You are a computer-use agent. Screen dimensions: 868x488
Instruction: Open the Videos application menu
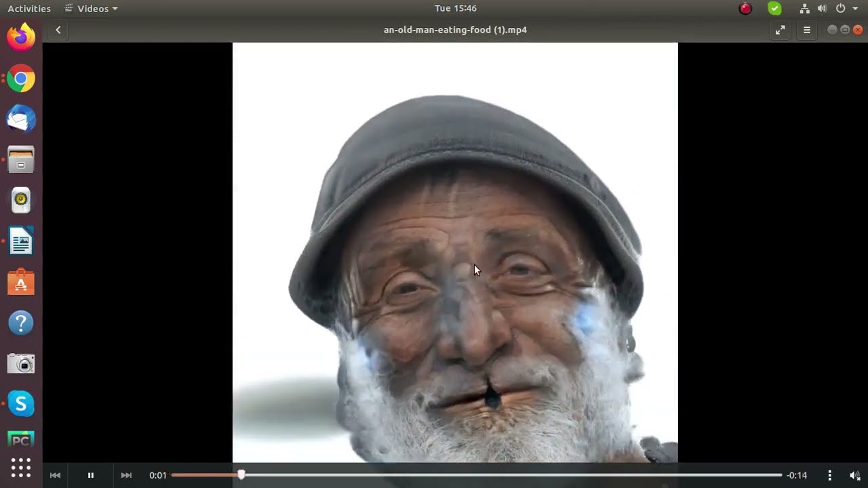[91, 8]
